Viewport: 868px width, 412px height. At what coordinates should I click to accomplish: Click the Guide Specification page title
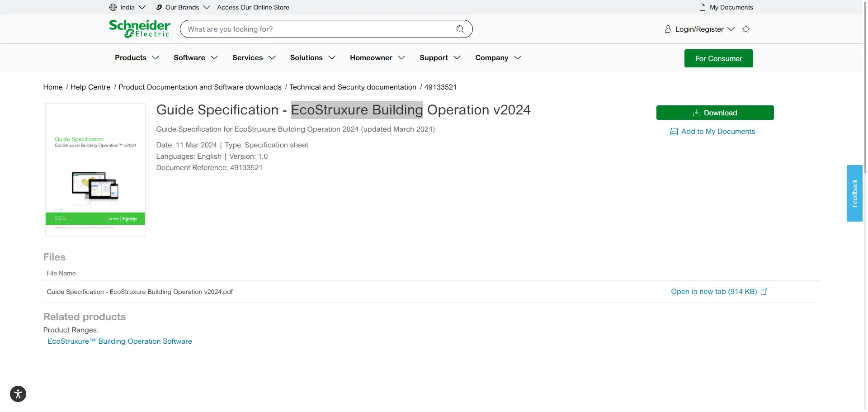pyautogui.click(x=343, y=110)
